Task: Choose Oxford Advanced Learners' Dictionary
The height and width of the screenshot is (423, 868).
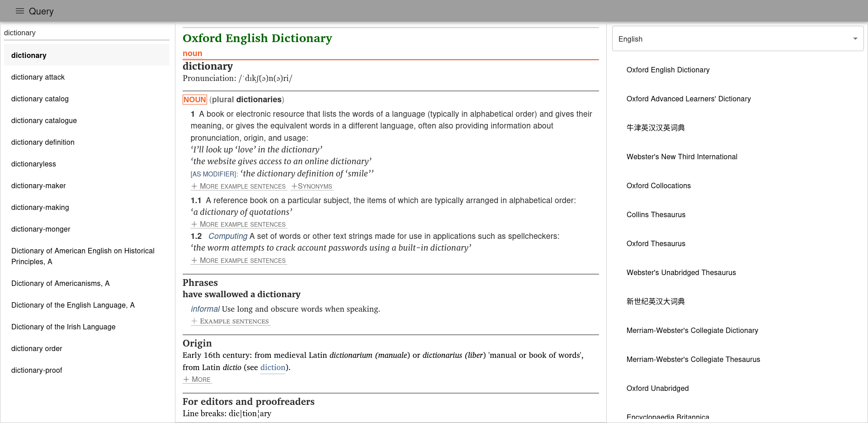Action: [688, 99]
